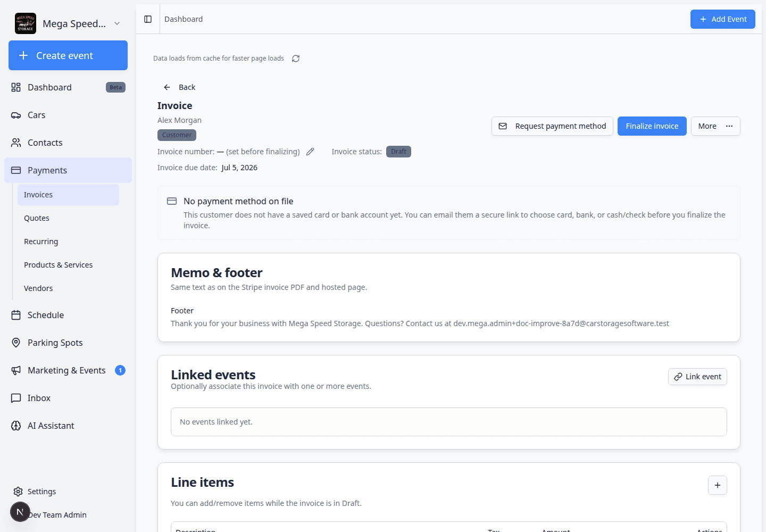
Task: Click the Mega Speed Storage logo
Action: [26, 23]
